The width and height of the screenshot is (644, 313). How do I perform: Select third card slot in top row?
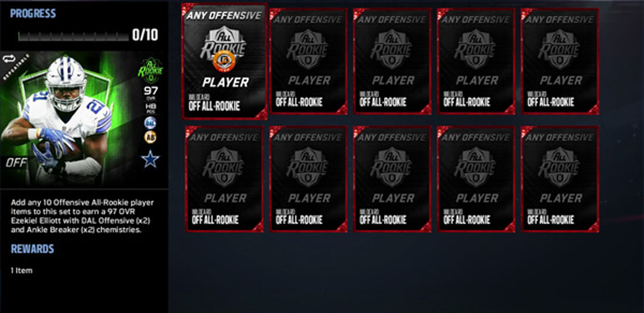[x=392, y=61]
